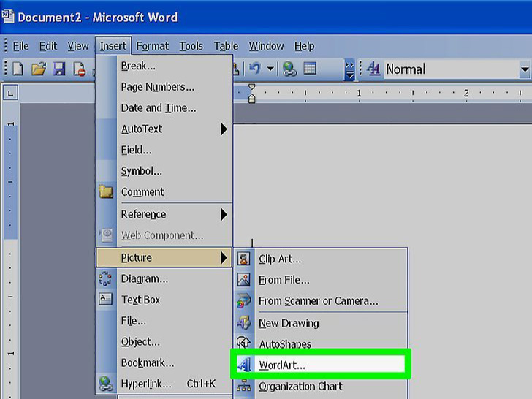
Task: Expand the Reference submenu
Action: point(164,214)
